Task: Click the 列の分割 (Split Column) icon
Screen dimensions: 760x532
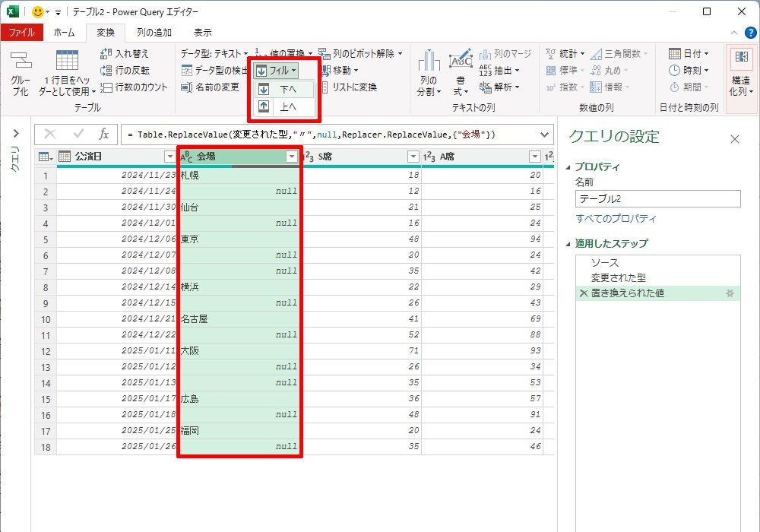Action: pyautogui.click(x=429, y=62)
